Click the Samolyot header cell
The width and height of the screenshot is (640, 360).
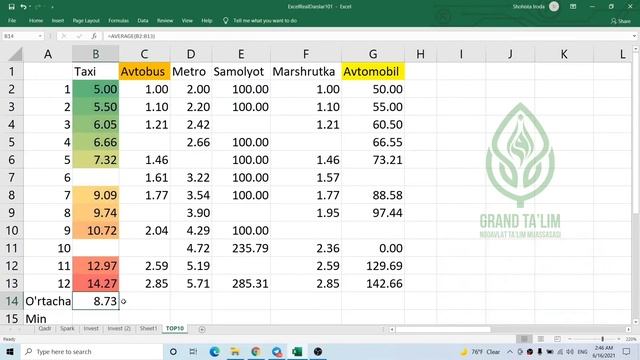pyautogui.click(x=241, y=71)
